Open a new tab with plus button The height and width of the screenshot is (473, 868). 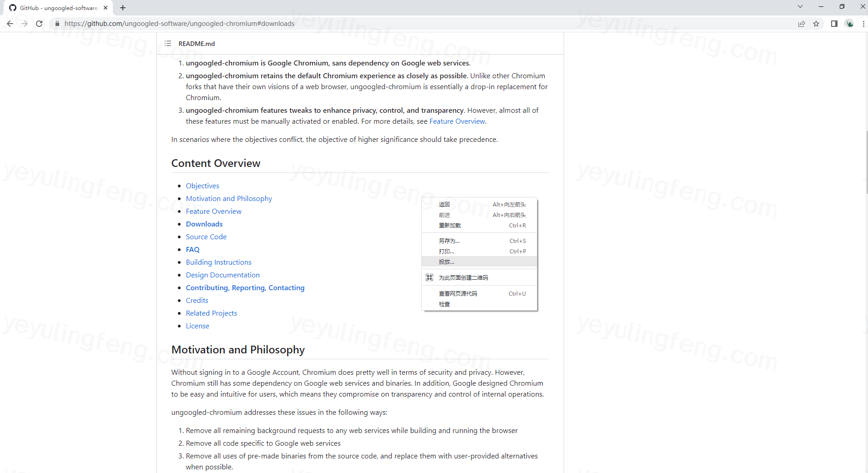[123, 8]
